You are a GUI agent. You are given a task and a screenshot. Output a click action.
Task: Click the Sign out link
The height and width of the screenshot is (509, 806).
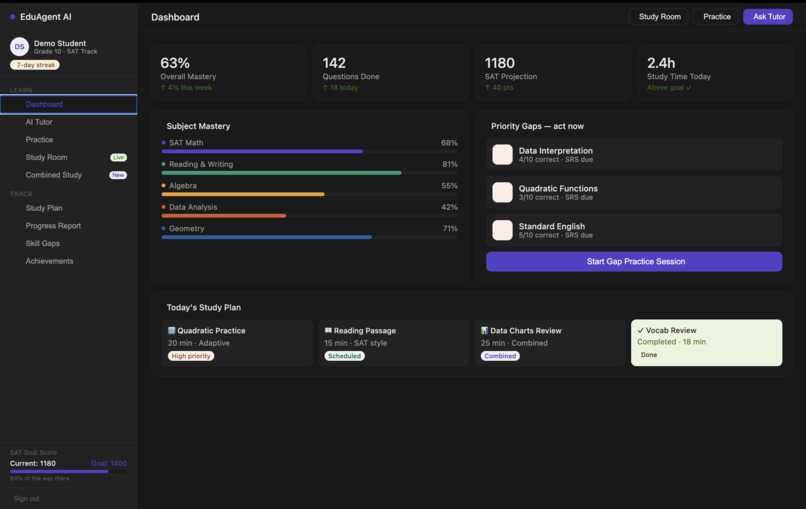tap(27, 499)
